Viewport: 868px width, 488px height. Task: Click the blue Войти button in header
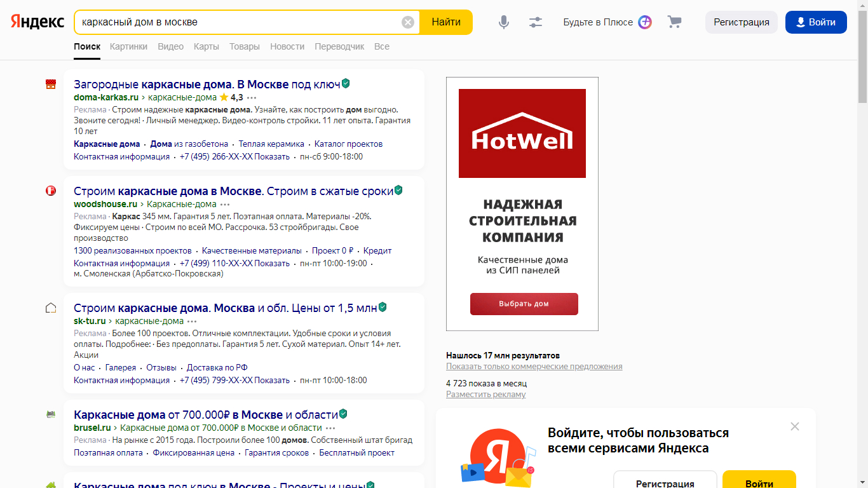click(x=816, y=22)
